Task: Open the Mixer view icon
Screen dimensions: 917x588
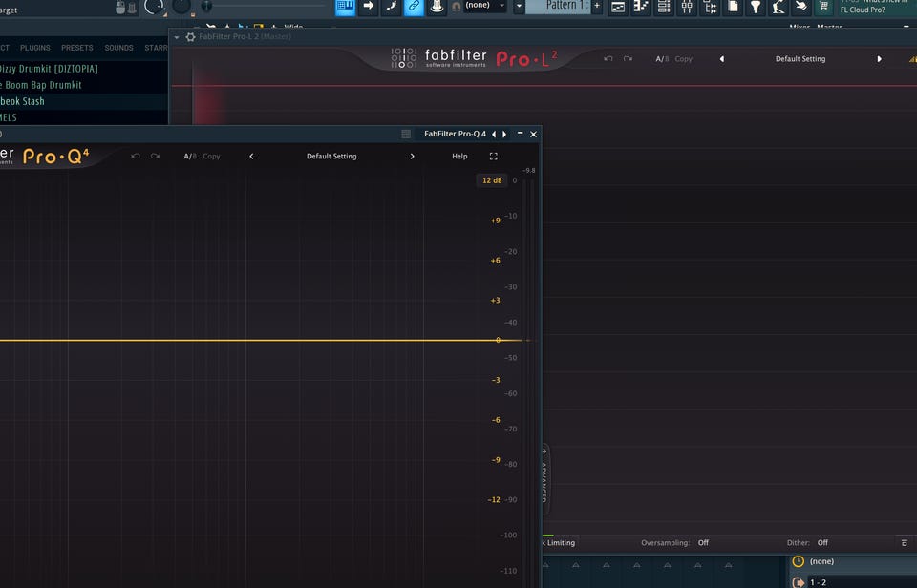Action: click(x=687, y=7)
